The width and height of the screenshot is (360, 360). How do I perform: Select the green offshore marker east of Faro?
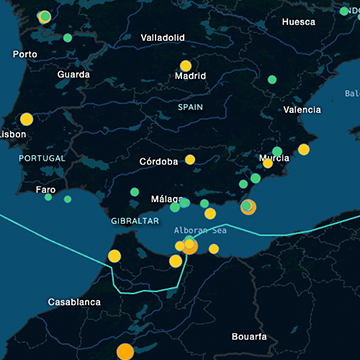tap(68, 199)
